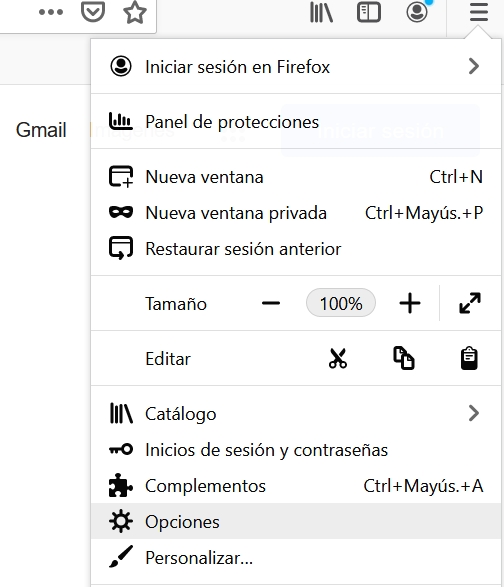This screenshot has height=587, width=504.
Task: Close the hamburger application menu
Action: point(479,12)
